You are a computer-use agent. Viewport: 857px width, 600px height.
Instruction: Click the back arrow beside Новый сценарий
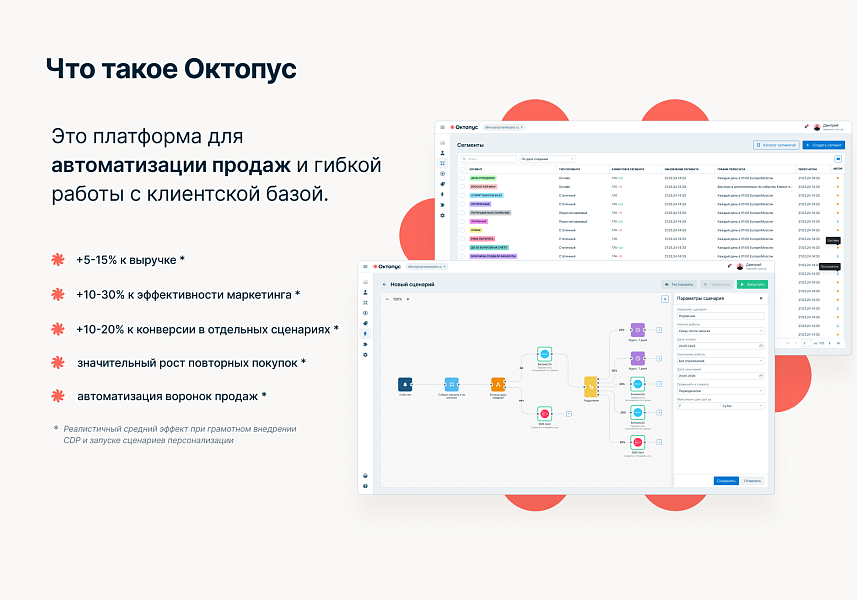(x=384, y=285)
